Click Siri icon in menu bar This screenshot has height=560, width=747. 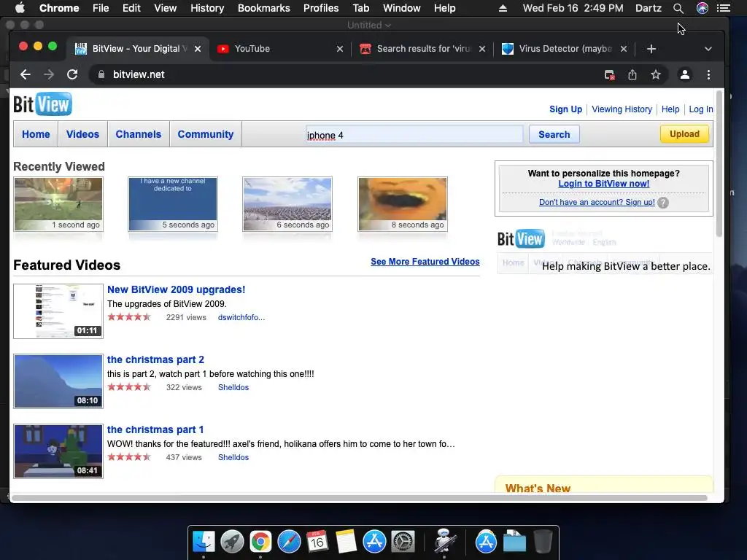(x=703, y=8)
